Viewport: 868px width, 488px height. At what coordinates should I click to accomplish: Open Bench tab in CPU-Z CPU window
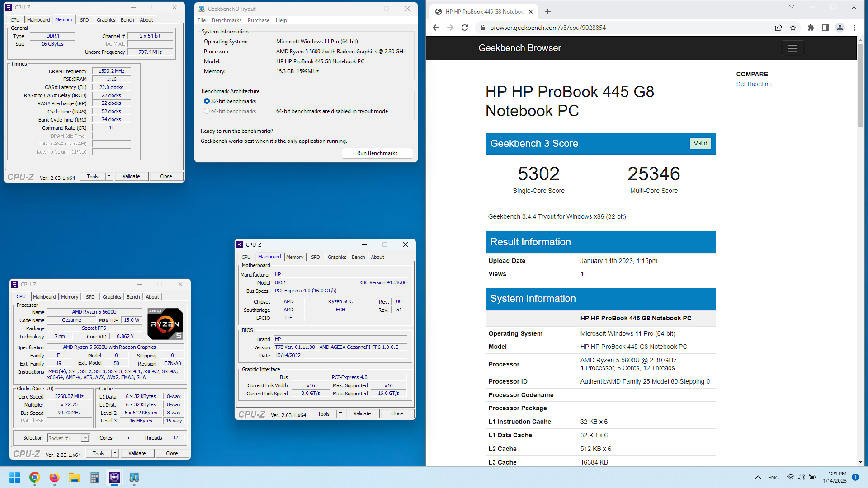point(133,297)
